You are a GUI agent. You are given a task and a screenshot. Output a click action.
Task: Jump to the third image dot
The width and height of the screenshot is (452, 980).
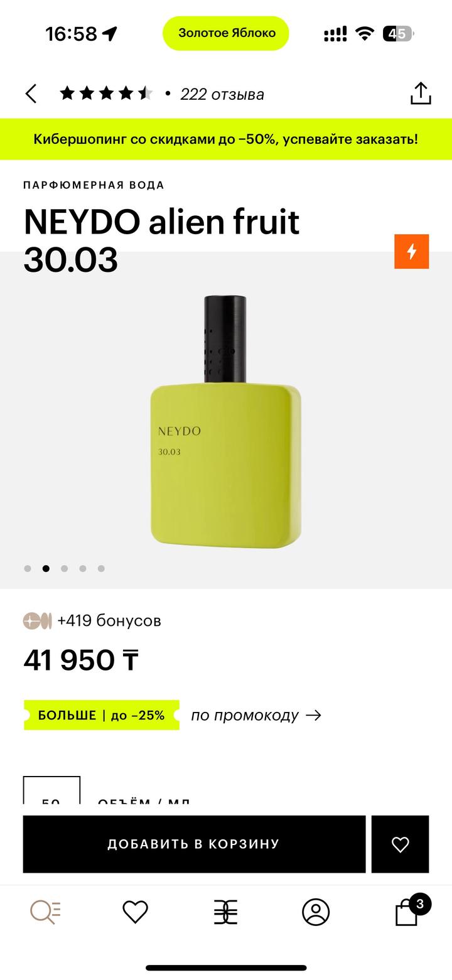coord(64,569)
